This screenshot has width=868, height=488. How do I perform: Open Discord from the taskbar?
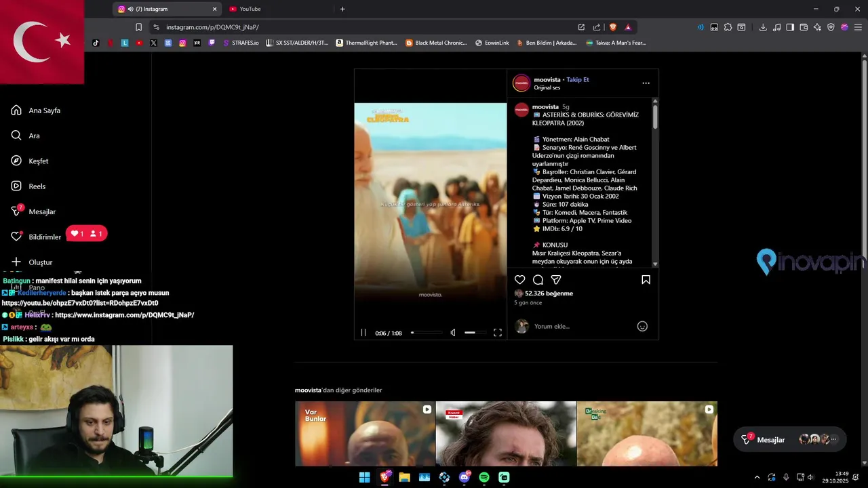[x=465, y=477]
